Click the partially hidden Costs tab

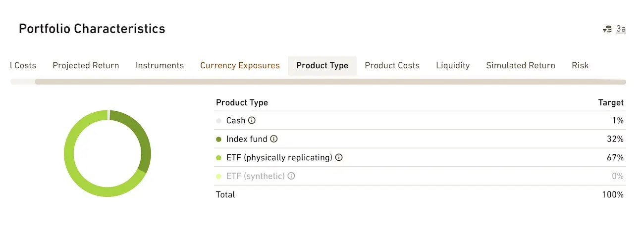tap(24, 65)
